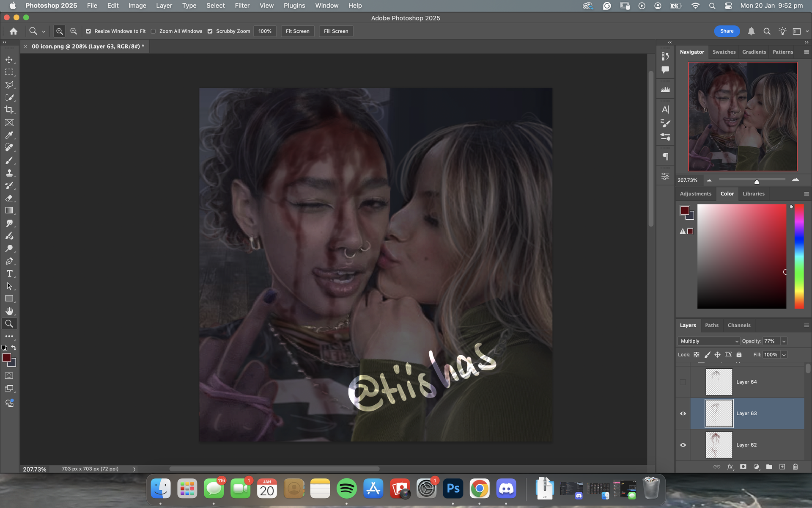Select the Move tool
Viewport: 812px width, 508px height.
9,60
